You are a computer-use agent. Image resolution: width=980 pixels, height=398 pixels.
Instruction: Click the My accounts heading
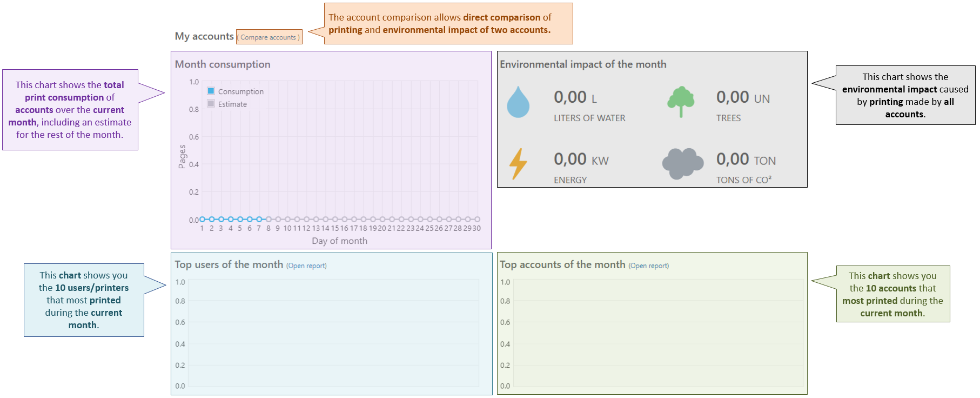click(x=204, y=36)
